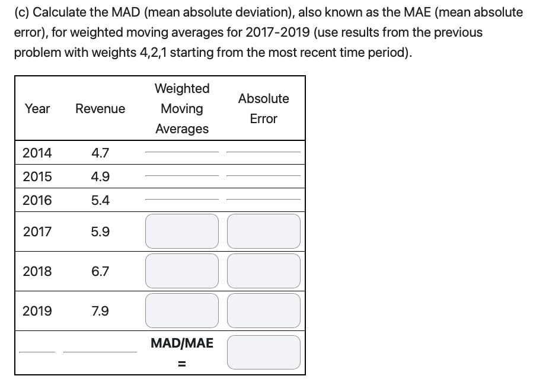Screen dimensions: 546x392
Task: Click the Absolute Error input box for 2017
Action: click(263, 231)
